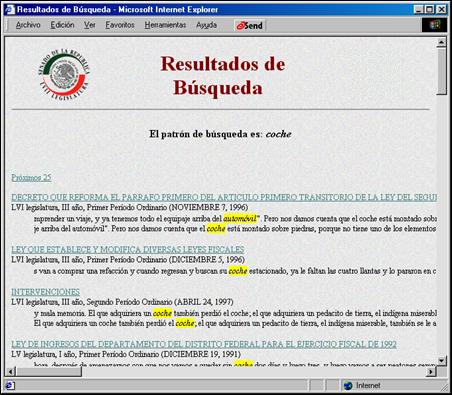Click the date text DICIEMBRE 5, 1996
Image resolution: width=452 pixels, height=395 pixels.
[207, 260]
